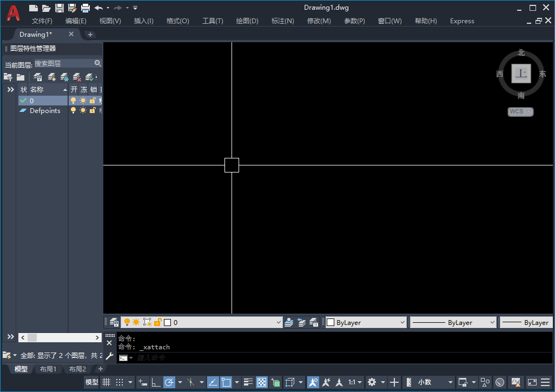This screenshot has height=392, width=555.
Task: Click the 搜索图层 layer search field
Action: [x=64, y=63]
